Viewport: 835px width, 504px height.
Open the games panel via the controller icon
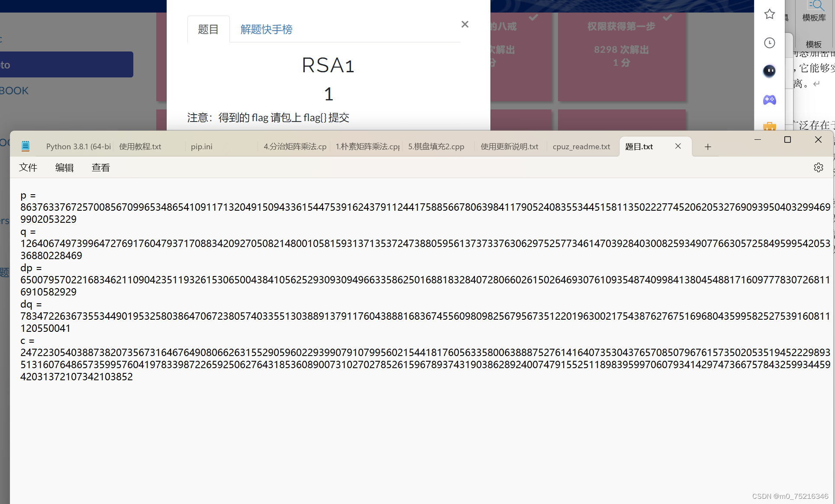[769, 100]
